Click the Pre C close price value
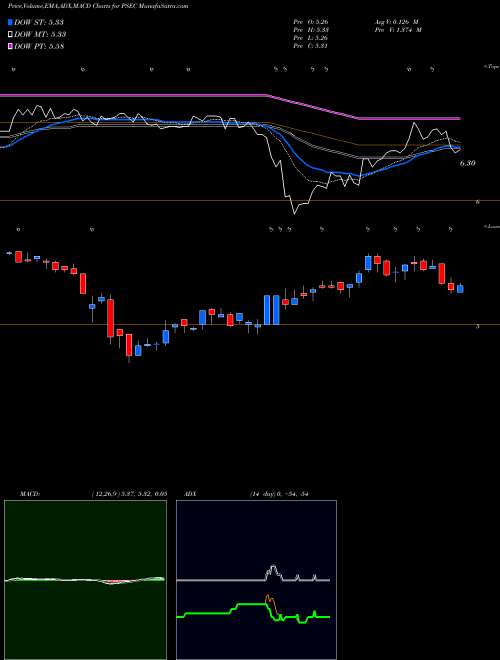 (311, 46)
